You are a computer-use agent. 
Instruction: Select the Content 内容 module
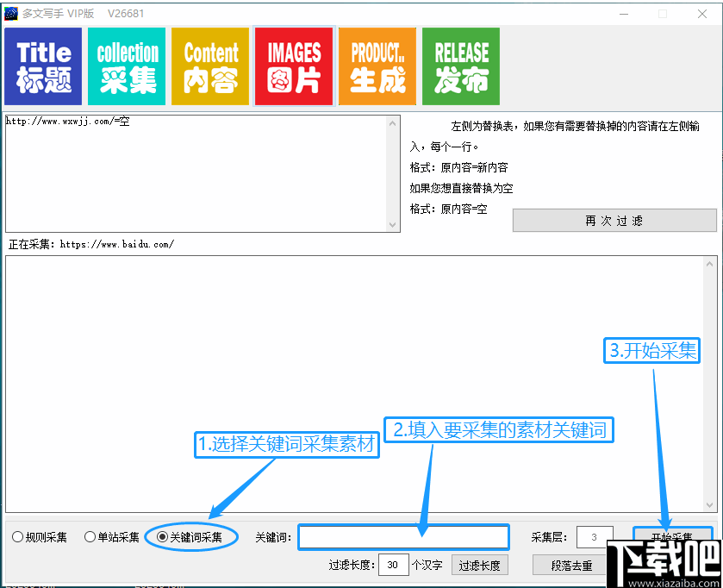[209, 66]
